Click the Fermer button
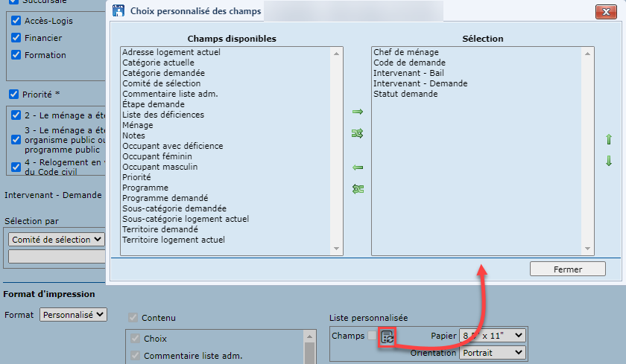 (567, 269)
